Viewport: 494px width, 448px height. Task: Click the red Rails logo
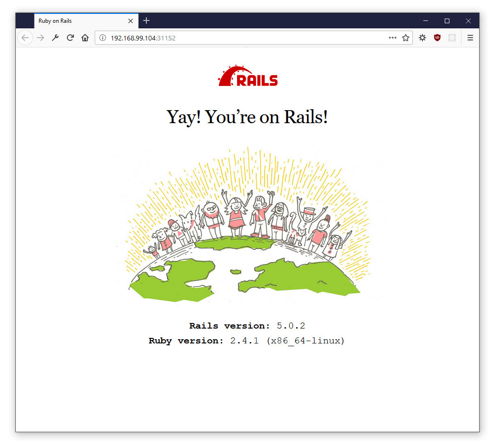[x=248, y=76]
